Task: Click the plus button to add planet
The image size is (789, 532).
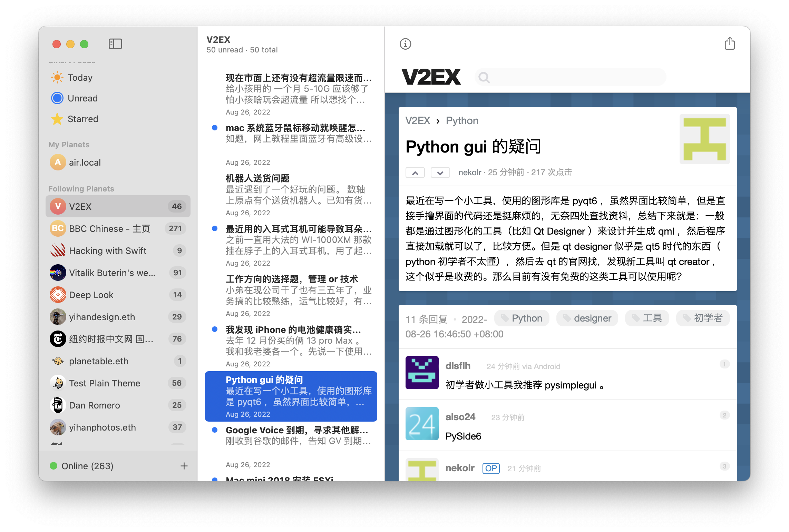Action: pos(184,466)
